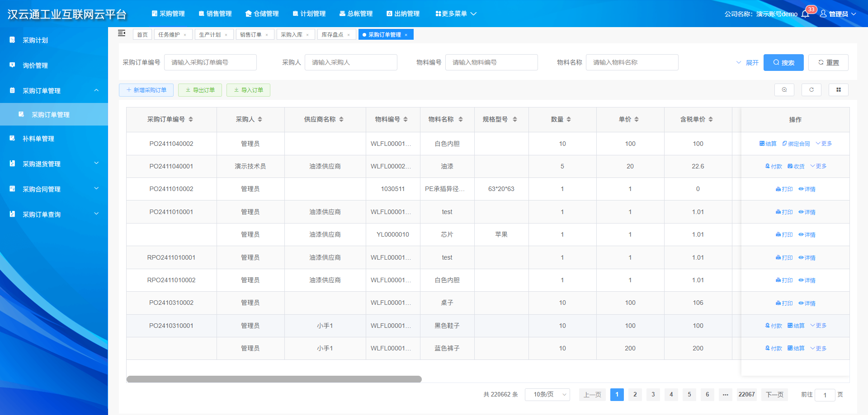The width and height of the screenshot is (868, 415).
Task: Open the column display grid icon
Action: (x=838, y=90)
